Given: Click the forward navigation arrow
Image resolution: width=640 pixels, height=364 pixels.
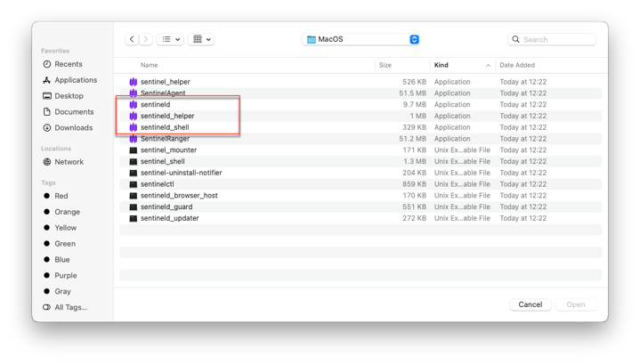Looking at the screenshot, I should tap(146, 39).
